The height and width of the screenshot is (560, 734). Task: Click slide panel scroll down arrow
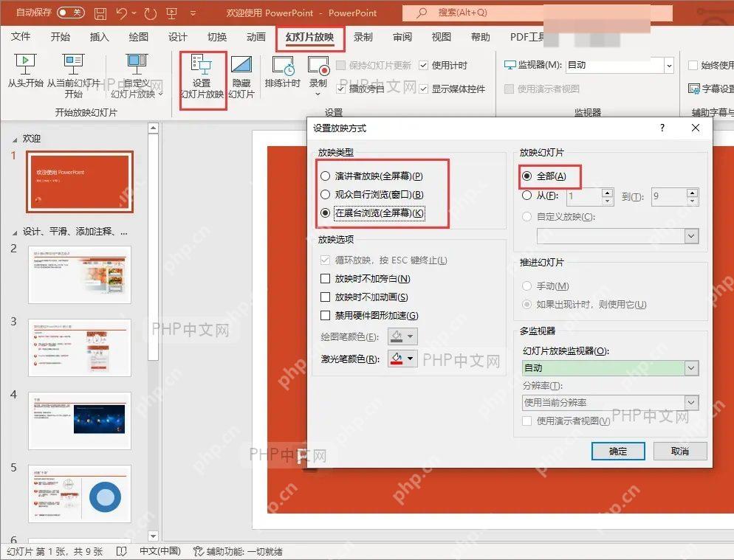(153, 536)
